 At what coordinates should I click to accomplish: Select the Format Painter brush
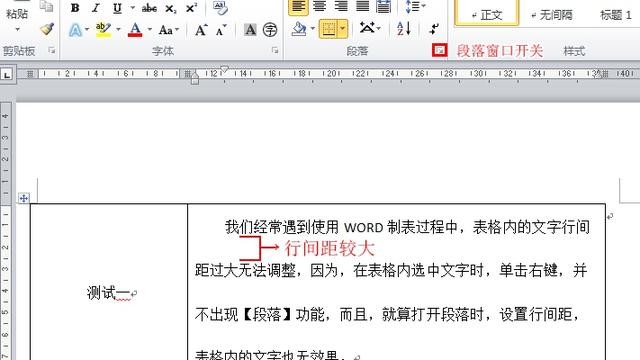pyautogui.click(x=47, y=29)
